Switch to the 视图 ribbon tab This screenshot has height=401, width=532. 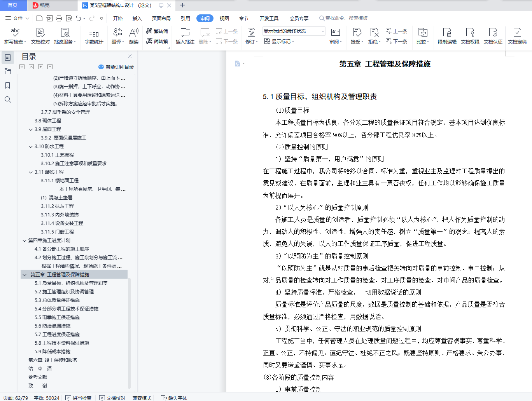coord(224,18)
